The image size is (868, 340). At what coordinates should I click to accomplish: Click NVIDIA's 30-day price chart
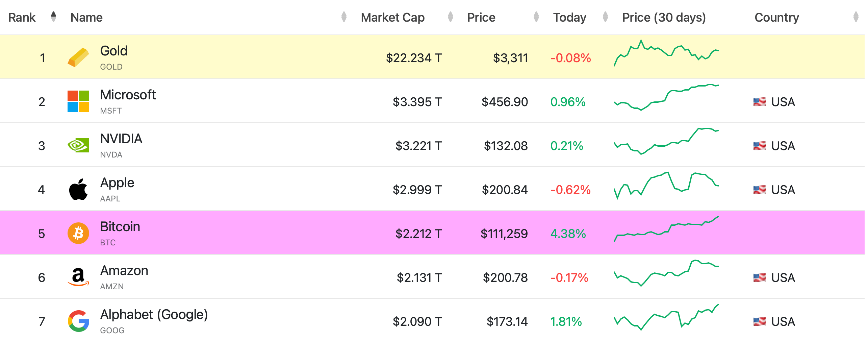click(x=666, y=141)
